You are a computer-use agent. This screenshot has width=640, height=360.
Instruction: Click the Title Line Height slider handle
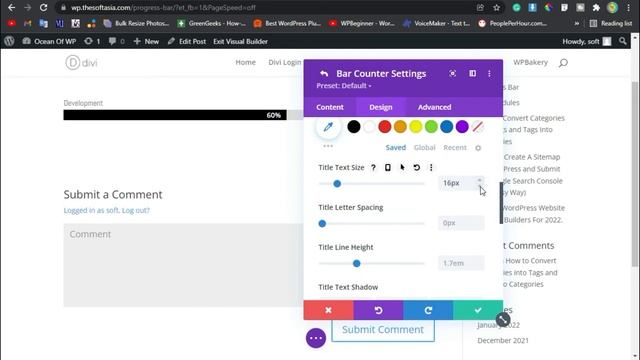click(x=356, y=264)
